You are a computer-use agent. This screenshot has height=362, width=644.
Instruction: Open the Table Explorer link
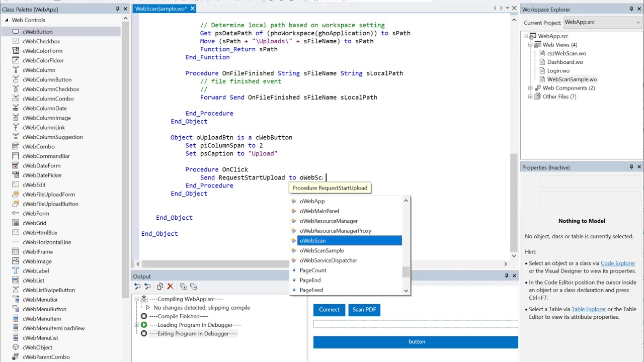coord(589,309)
